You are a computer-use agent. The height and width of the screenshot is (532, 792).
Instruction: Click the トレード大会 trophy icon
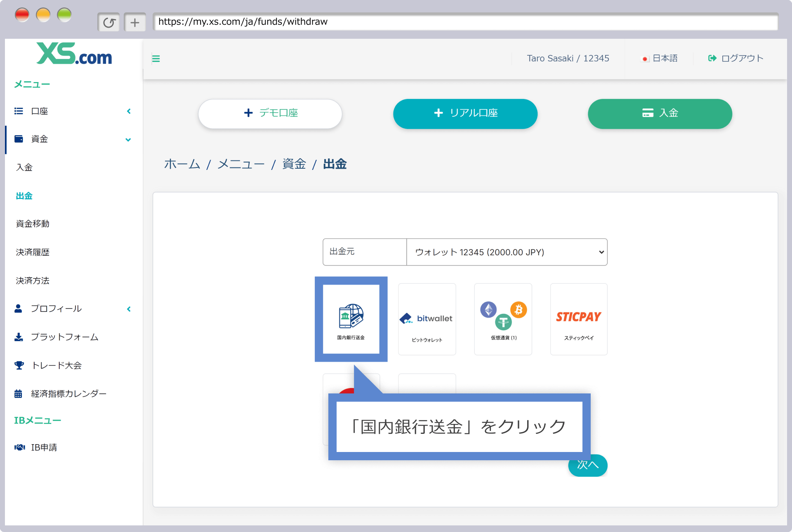[19, 365]
